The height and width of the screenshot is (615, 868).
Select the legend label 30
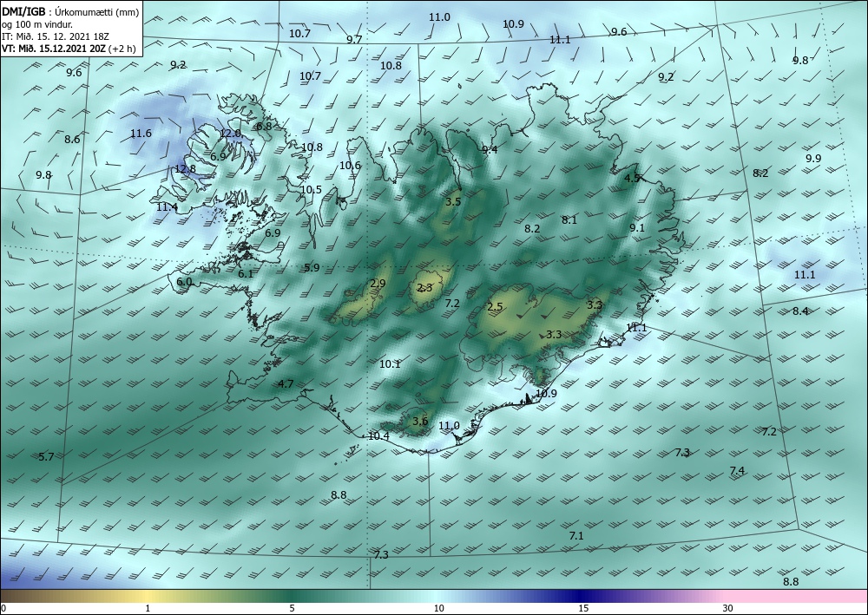pyautogui.click(x=728, y=609)
